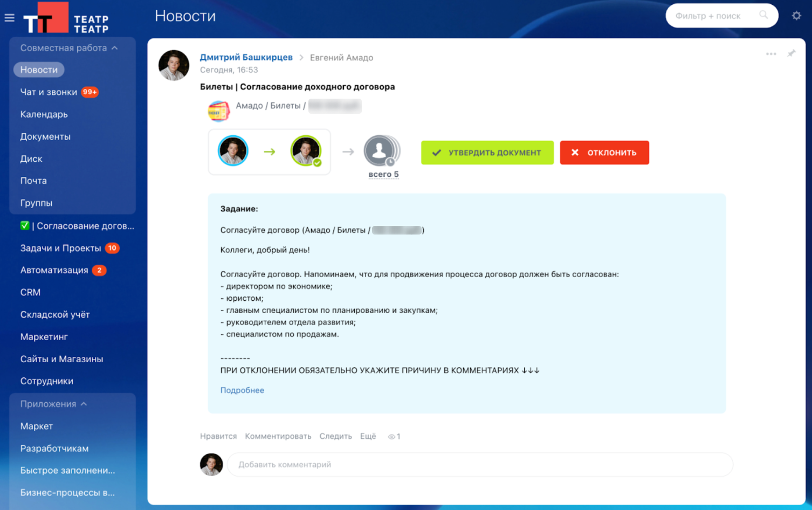
Task: Click the comment author avatar
Action: coord(211,464)
